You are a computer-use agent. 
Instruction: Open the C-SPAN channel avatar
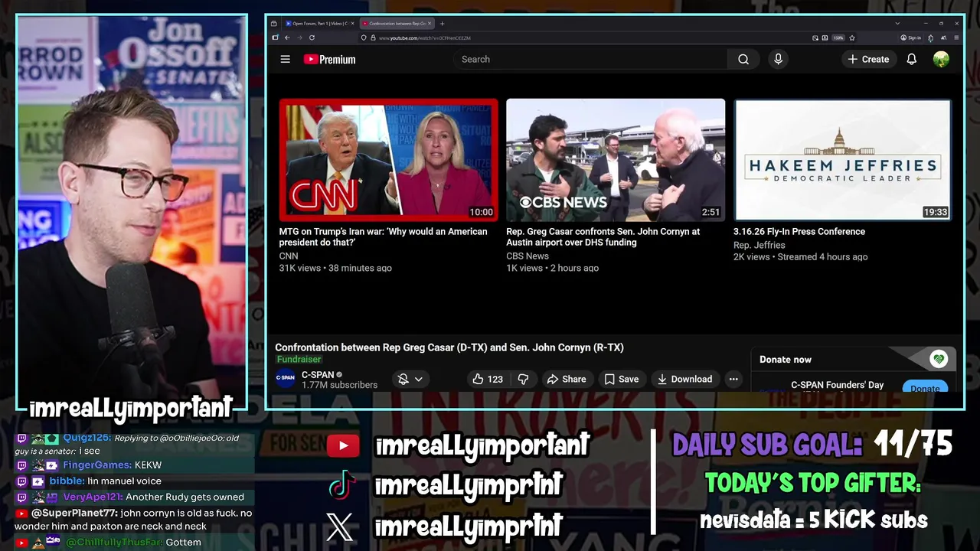click(286, 378)
